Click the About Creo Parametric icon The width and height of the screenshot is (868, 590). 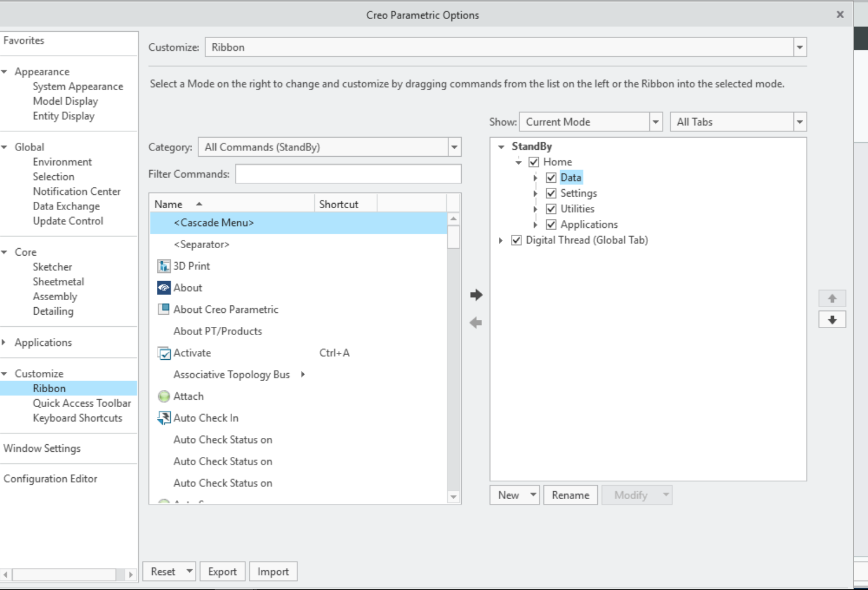click(164, 309)
